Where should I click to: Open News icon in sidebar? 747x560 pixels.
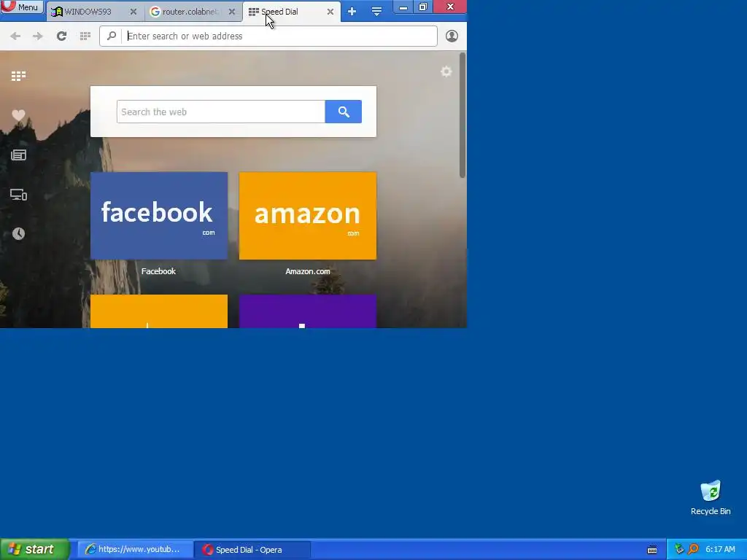pyautogui.click(x=18, y=155)
